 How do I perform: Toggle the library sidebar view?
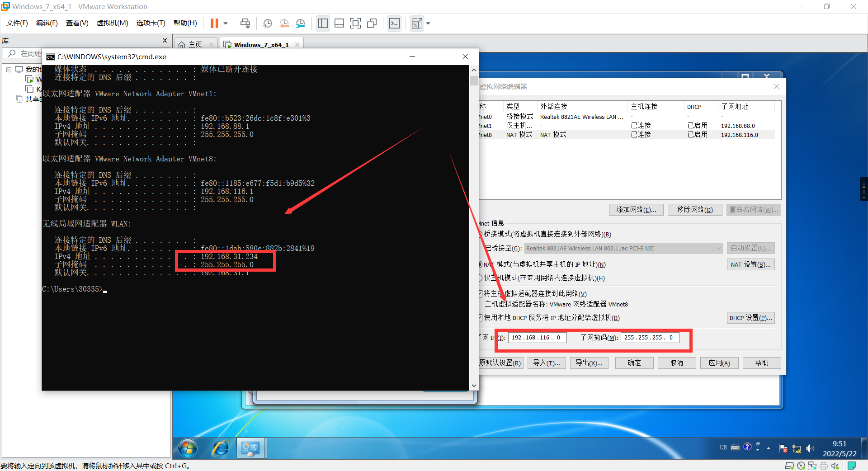pyautogui.click(x=323, y=23)
